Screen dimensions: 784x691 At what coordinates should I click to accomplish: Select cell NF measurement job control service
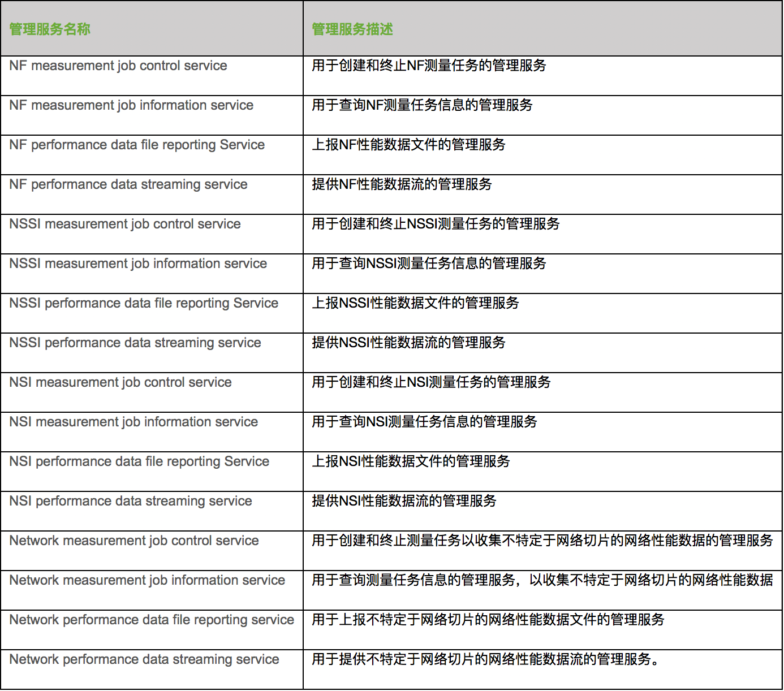tap(152, 76)
